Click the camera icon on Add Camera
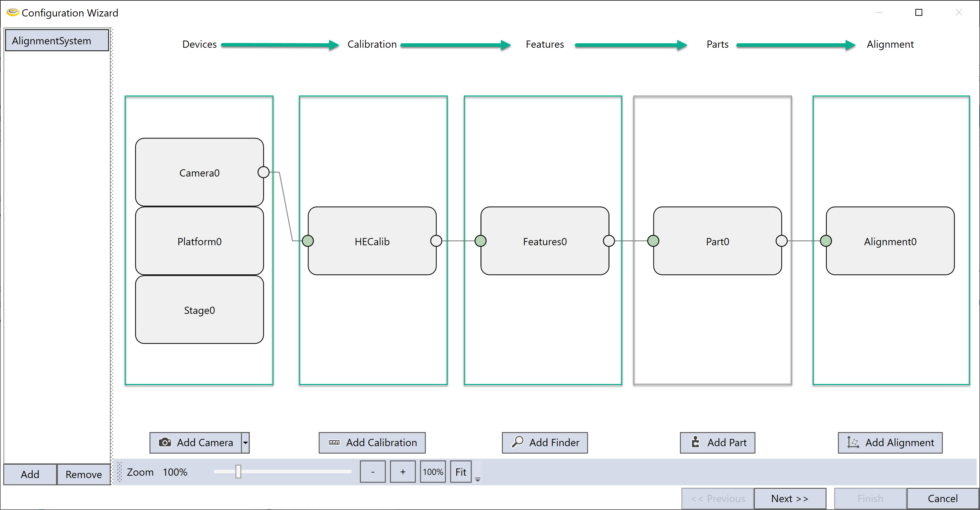 click(x=165, y=442)
